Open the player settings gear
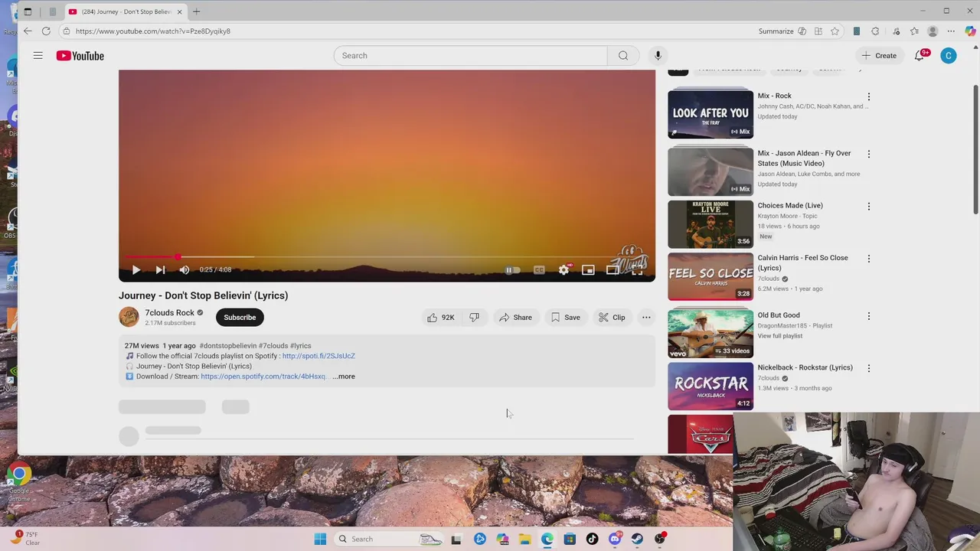 (x=563, y=270)
